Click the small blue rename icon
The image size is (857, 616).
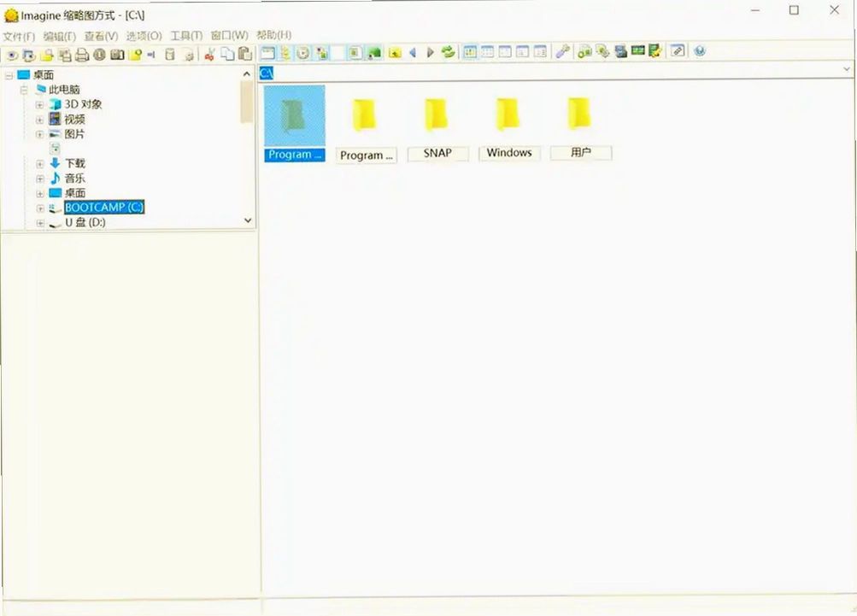(x=151, y=55)
